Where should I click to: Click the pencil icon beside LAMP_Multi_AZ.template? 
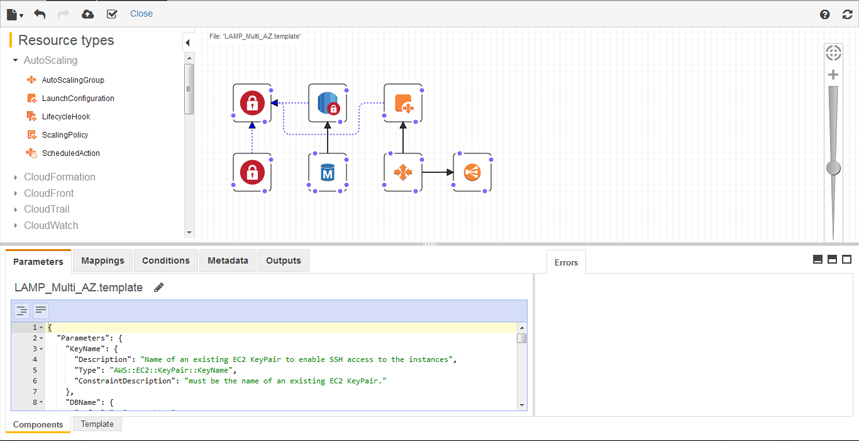point(159,288)
